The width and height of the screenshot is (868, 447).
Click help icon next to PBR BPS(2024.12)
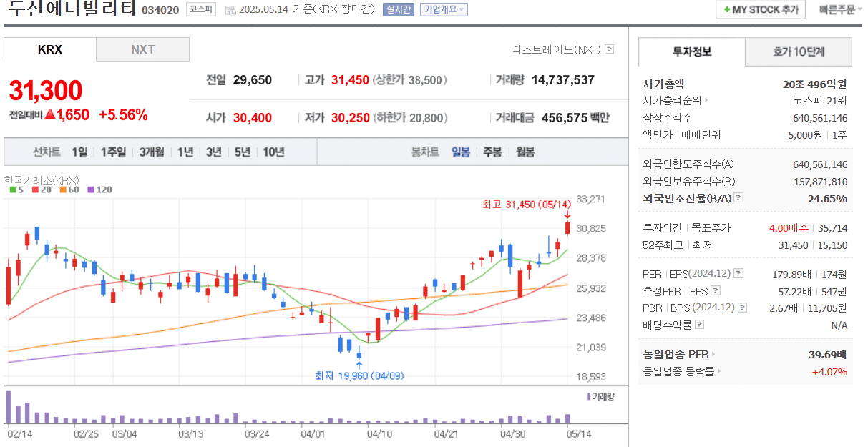[742, 308]
